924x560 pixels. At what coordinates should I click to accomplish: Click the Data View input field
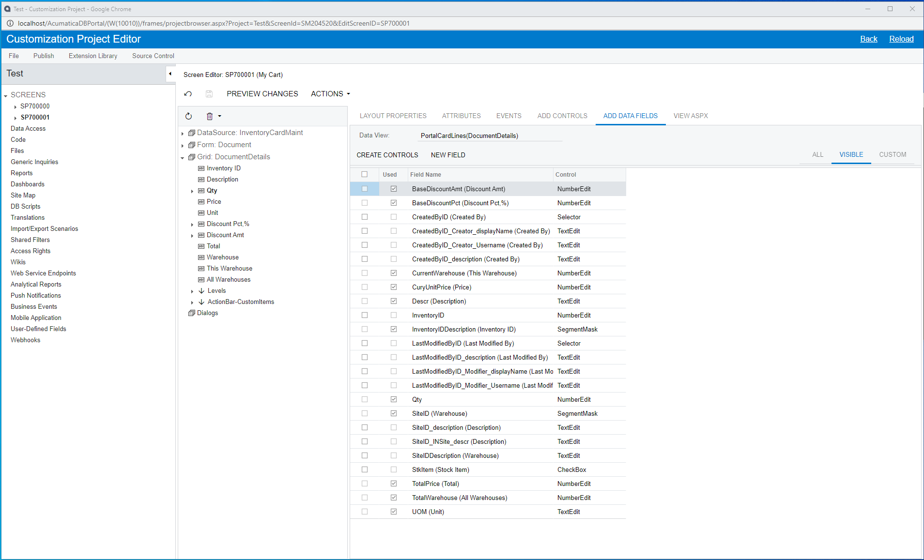[490, 136]
